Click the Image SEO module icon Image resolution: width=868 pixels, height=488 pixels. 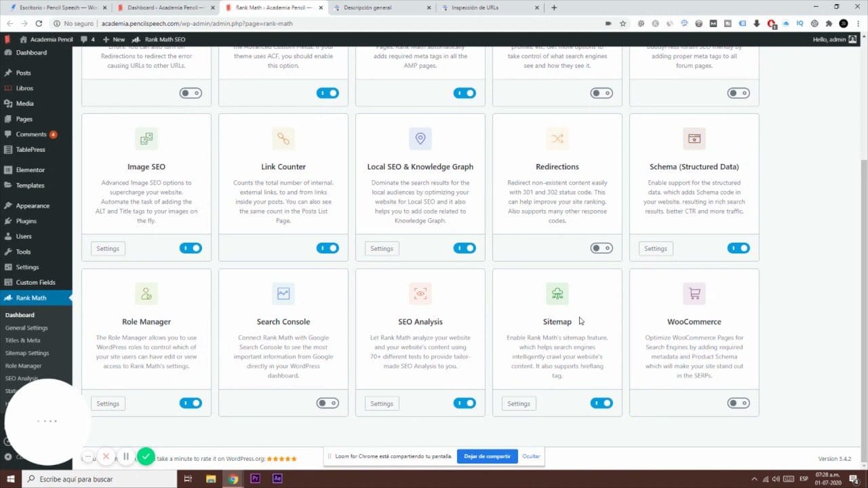146,139
